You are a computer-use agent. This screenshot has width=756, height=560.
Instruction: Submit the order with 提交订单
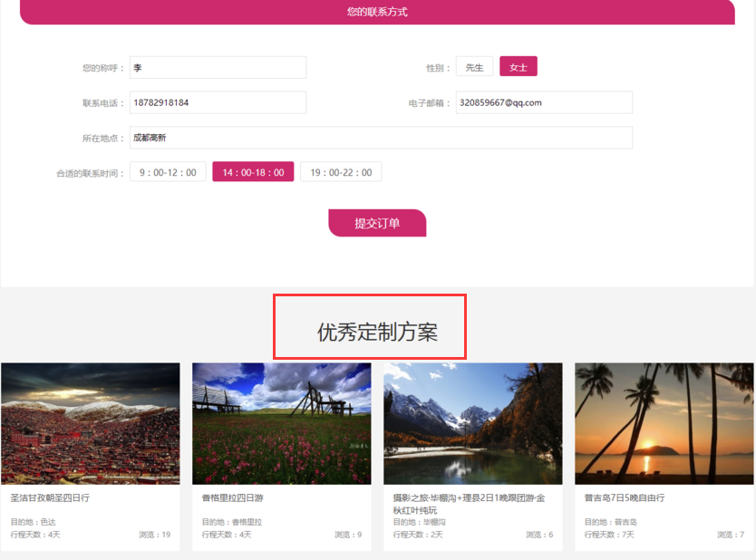(377, 223)
